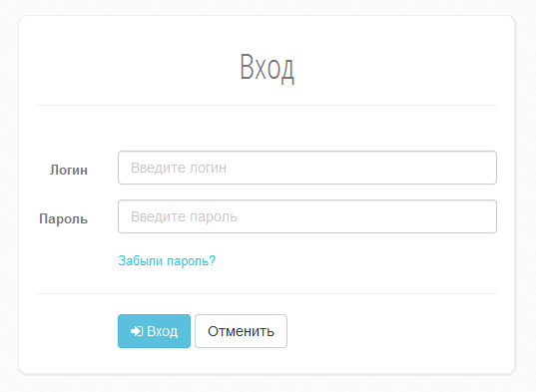
Task: Submit with the blue Вход button
Action: [154, 331]
